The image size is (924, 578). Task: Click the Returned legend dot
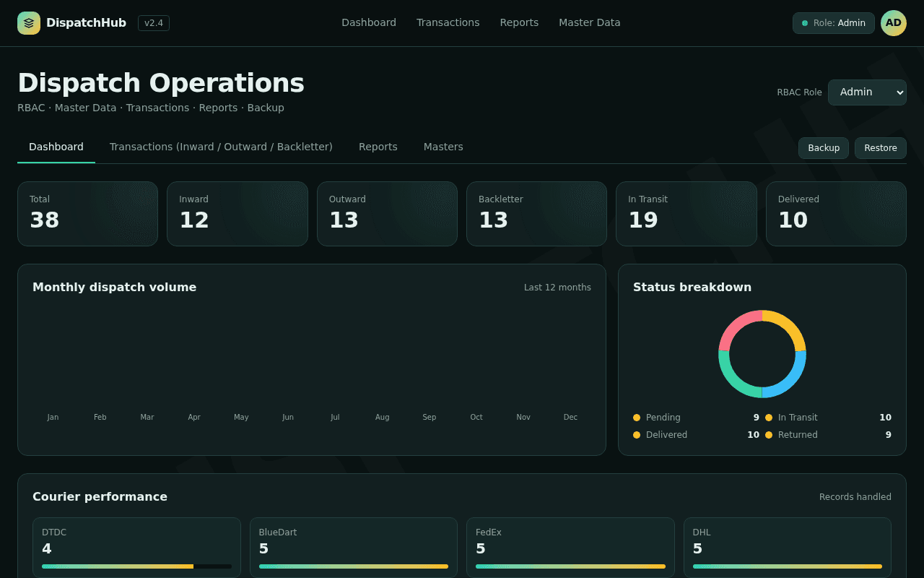[769, 435]
